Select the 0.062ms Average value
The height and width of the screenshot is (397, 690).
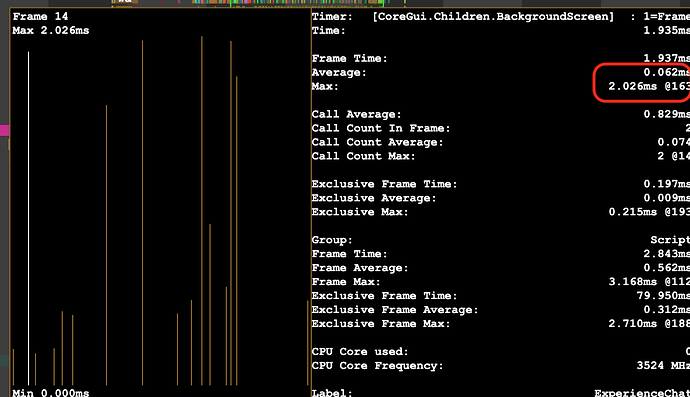(x=666, y=73)
